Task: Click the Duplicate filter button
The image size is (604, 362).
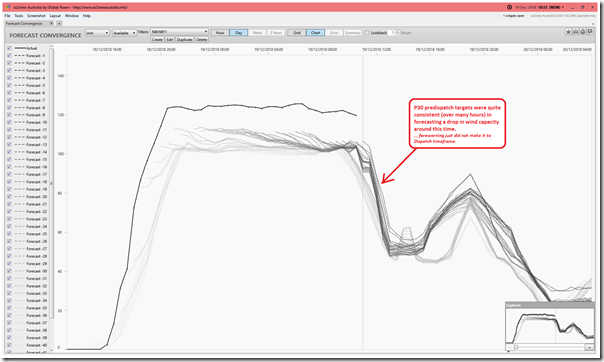Action: [185, 39]
